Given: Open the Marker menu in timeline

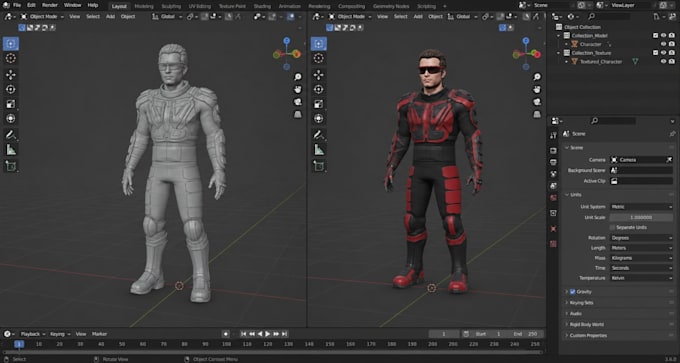Looking at the screenshot, I should 99,334.
